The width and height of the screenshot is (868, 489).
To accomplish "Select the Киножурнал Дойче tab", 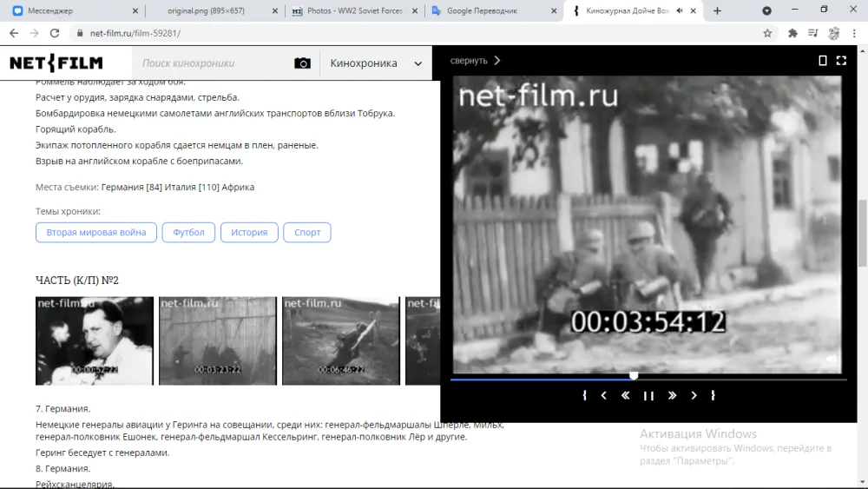I will [622, 10].
